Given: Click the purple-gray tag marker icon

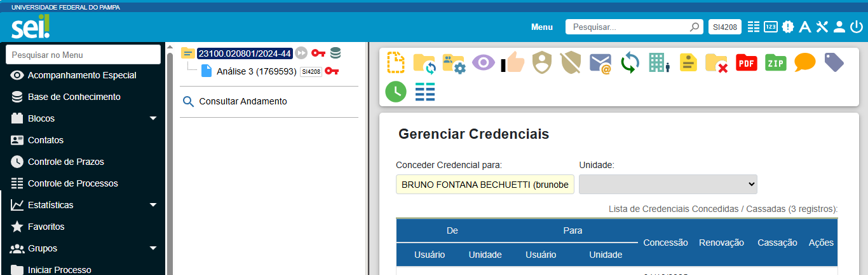Looking at the screenshot, I should coord(834,62).
